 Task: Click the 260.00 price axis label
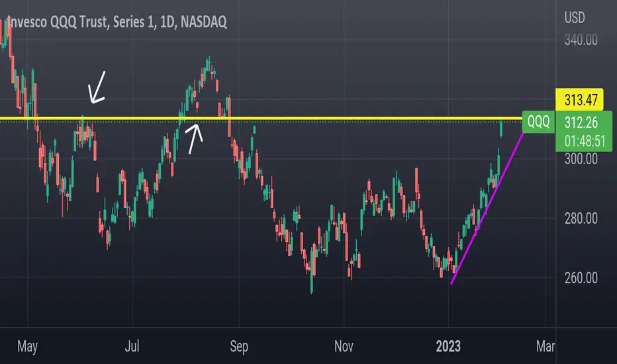[x=581, y=278]
